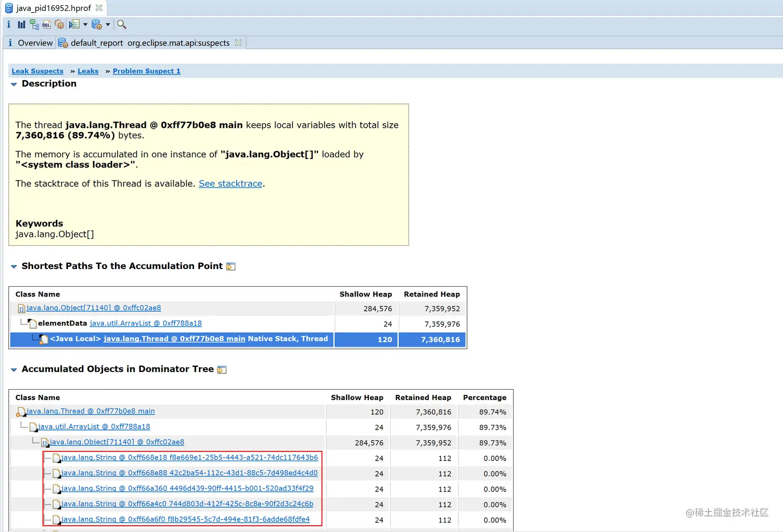The width and height of the screenshot is (783, 532).
Task: Close the java_pid16952.hprof tab
Action: pyautogui.click(x=99, y=8)
